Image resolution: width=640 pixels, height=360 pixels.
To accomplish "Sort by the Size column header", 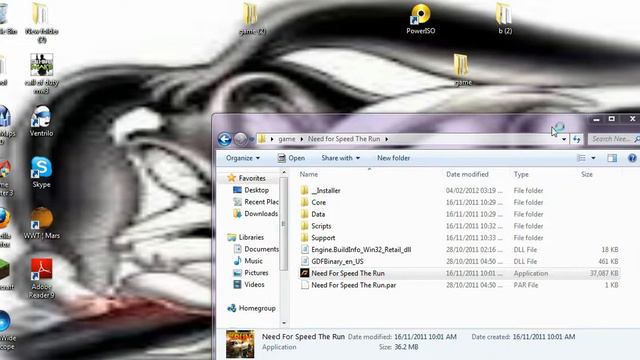I will pyautogui.click(x=587, y=174).
